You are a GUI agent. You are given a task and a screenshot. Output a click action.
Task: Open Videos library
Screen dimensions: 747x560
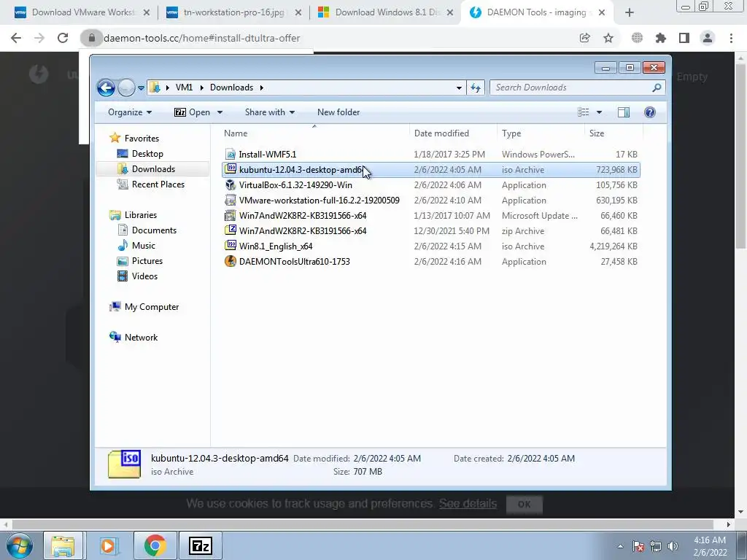(x=145, y=276)
